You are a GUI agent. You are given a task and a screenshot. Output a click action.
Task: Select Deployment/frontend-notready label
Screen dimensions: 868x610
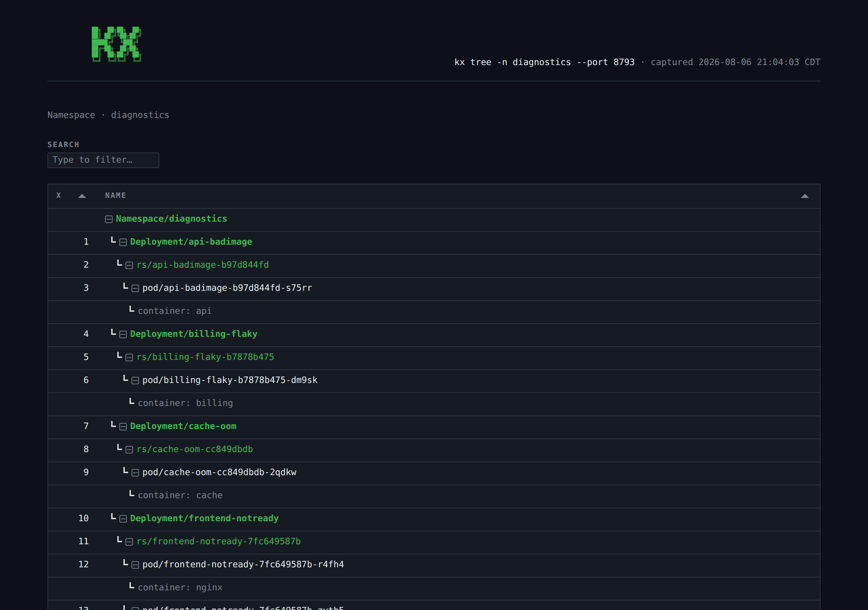click(204, 518)
